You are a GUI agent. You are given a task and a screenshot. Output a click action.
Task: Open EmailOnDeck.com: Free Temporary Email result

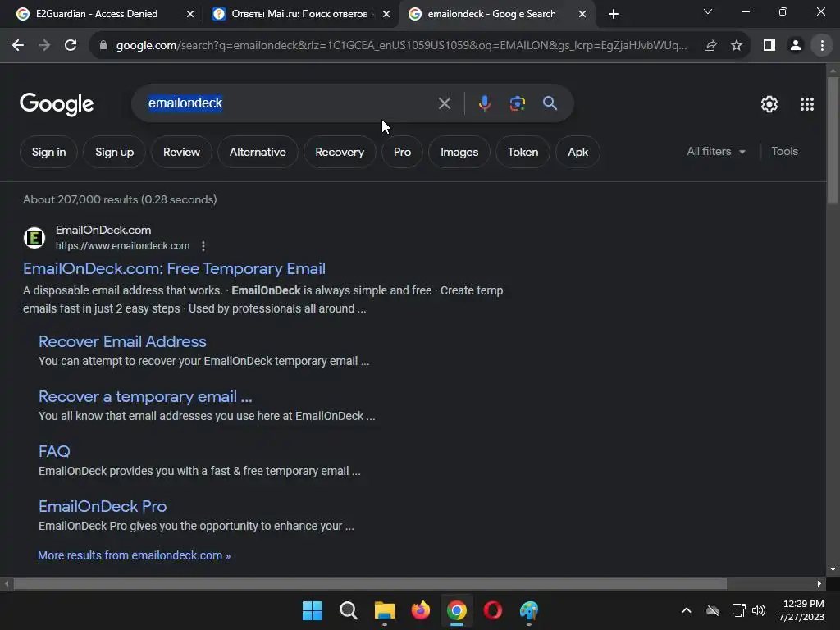174,268
